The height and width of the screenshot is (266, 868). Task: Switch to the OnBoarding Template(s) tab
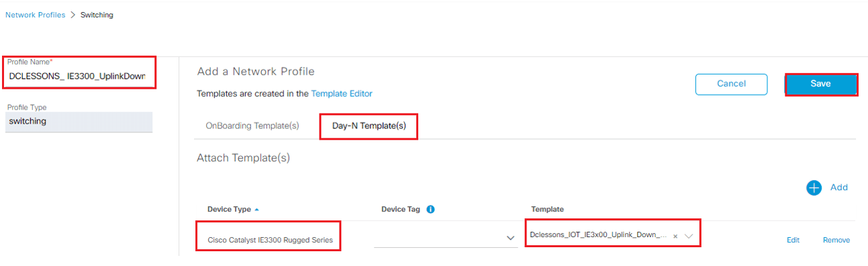coord(252,126)
